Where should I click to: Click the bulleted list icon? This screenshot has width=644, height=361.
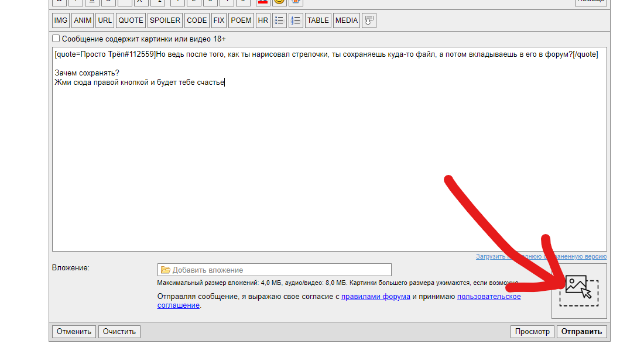coord(279,20)
